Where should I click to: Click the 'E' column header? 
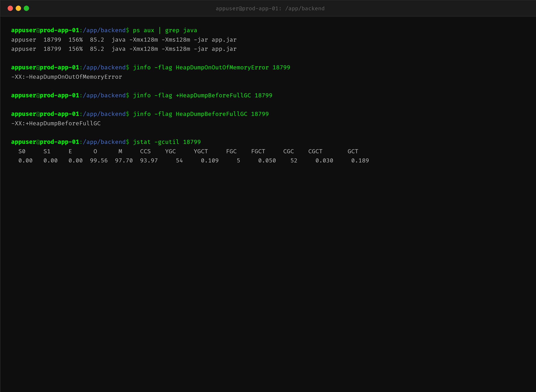point(70,151)
